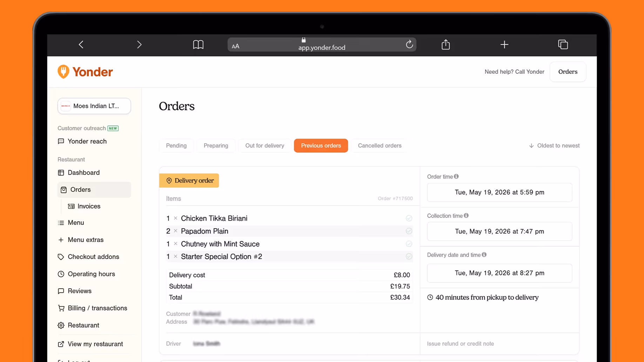Click the Delivery date and time info icon

tap(484, 255)
